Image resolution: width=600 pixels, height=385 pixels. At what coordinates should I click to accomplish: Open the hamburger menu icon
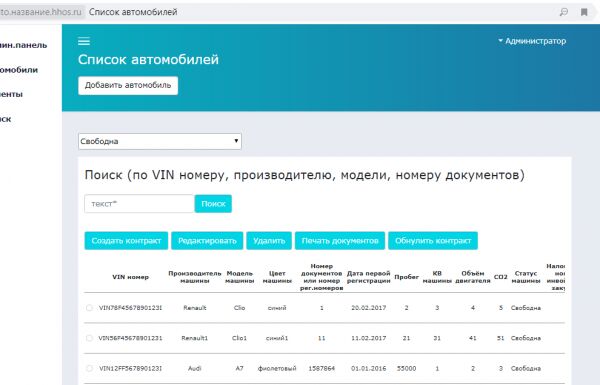(84, 41)
